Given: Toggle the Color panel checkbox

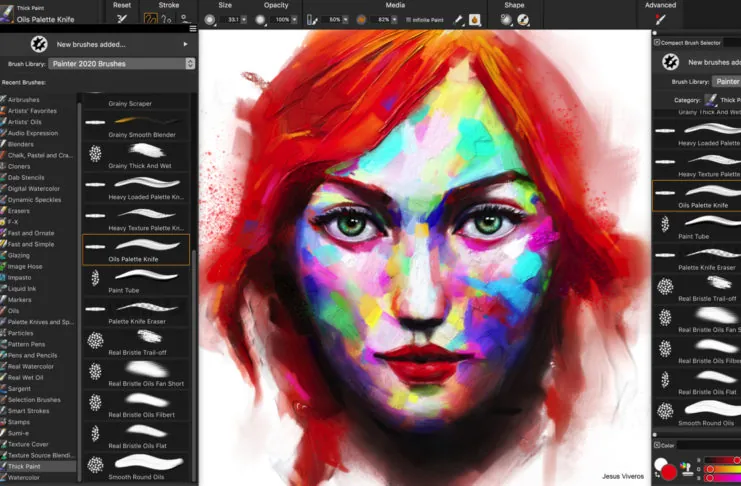Looking at the screenshot, I should coord(656,445).
